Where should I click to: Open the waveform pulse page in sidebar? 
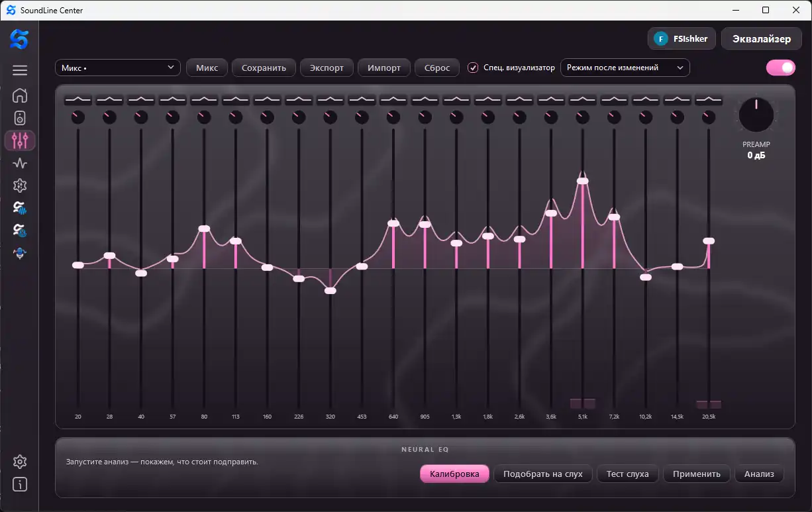[20, 163]
